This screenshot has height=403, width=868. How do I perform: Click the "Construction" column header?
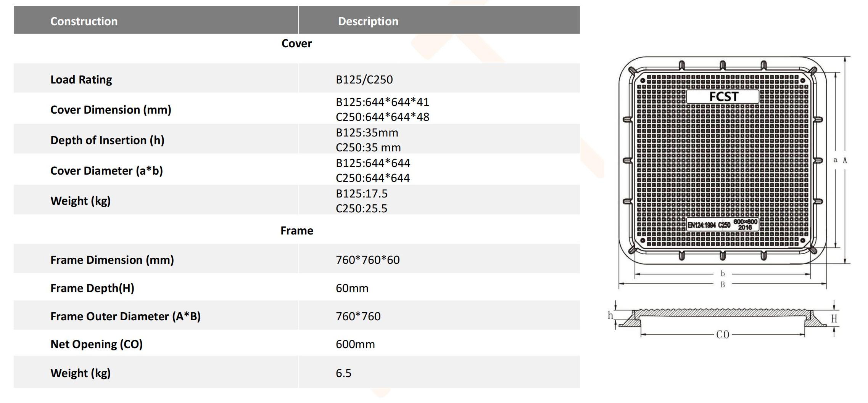point(84,21)
